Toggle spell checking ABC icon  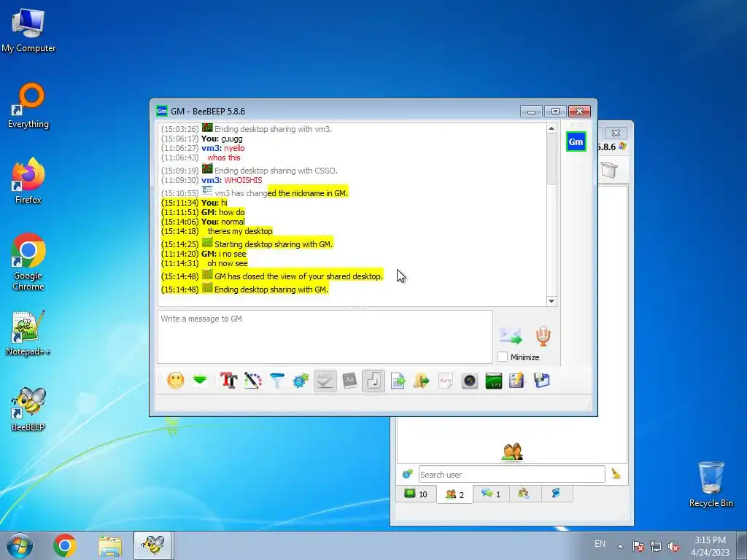click(x=325, y=381)
